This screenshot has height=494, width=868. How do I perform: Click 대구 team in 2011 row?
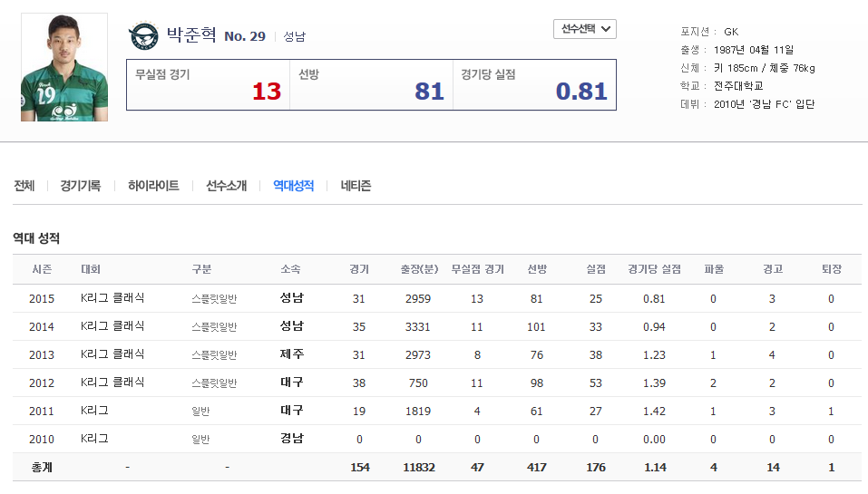coord(292,411)
